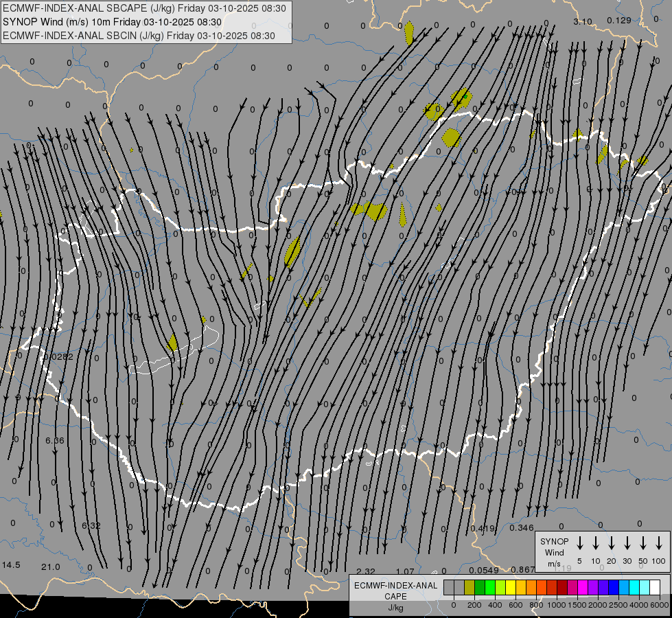Image resolution: width=672 pixels, height=618 pixels.
Task: Select the 20 m/s wind legend arrow
Action: pos(612,543)
